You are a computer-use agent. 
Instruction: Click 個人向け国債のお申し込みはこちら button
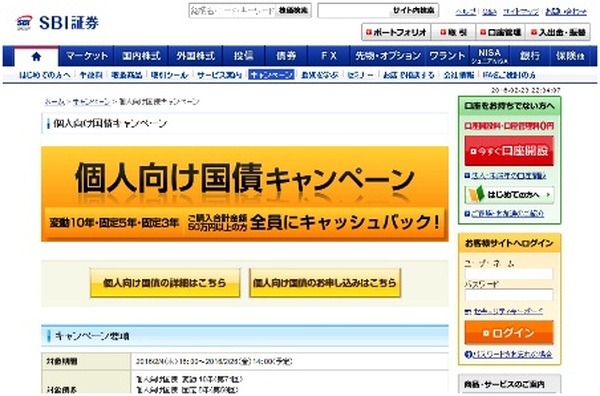pyautogui.click(x=325, y=283)
